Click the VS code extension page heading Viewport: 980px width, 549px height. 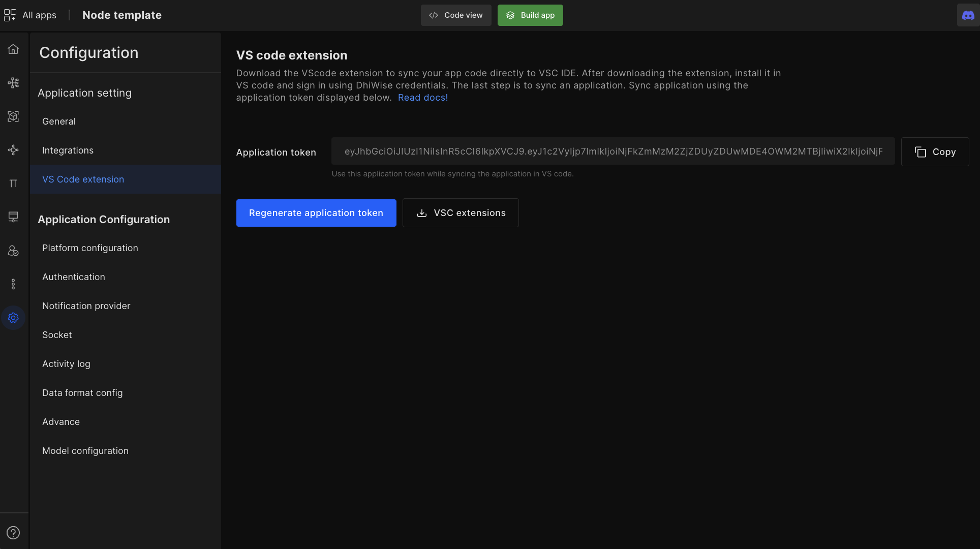click(x=292, y=55)
